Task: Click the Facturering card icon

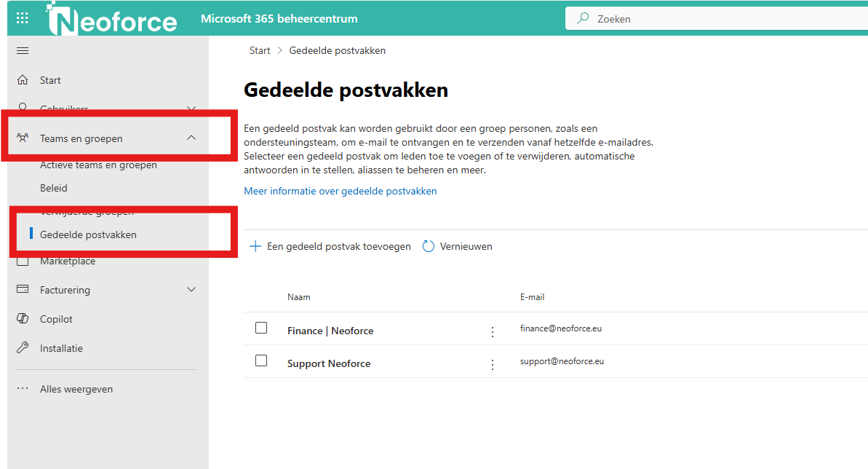Action: (23, 289)
